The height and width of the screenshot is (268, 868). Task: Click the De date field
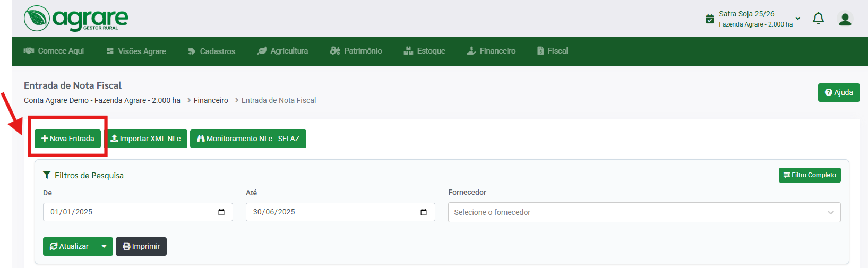[x=137, y=212]
